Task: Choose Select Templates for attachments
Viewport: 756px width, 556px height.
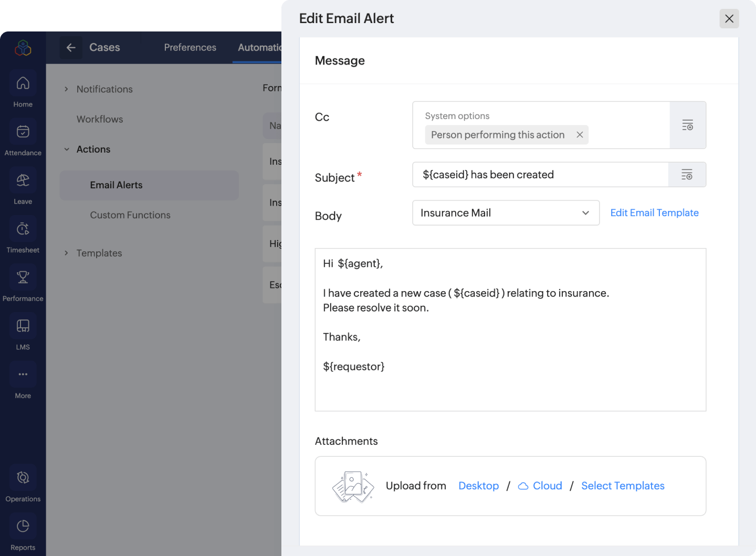Action: pos(623,486)
